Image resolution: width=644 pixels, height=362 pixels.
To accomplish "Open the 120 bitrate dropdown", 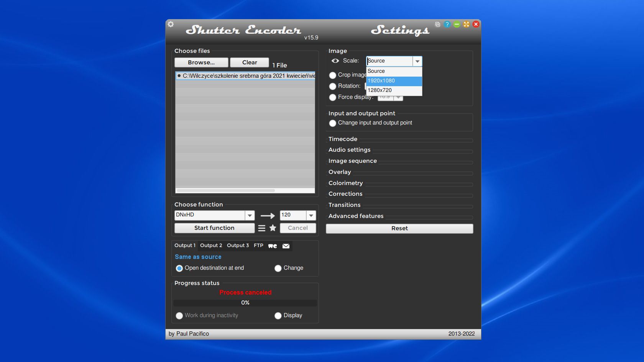I will coord(311,215).
